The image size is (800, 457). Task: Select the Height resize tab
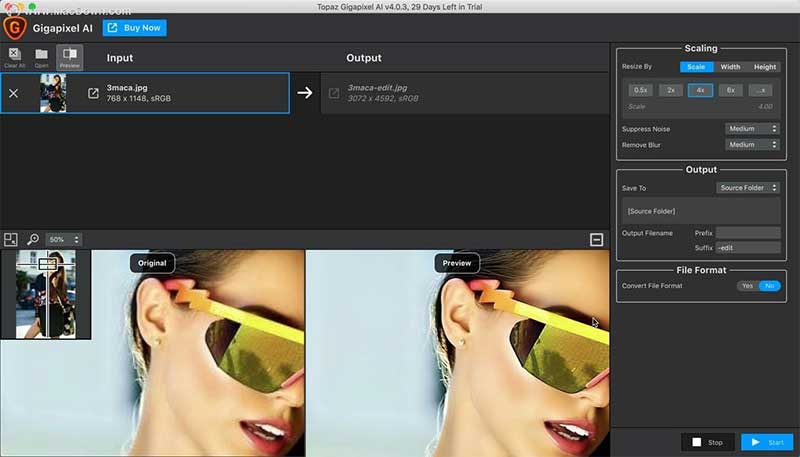764,67
